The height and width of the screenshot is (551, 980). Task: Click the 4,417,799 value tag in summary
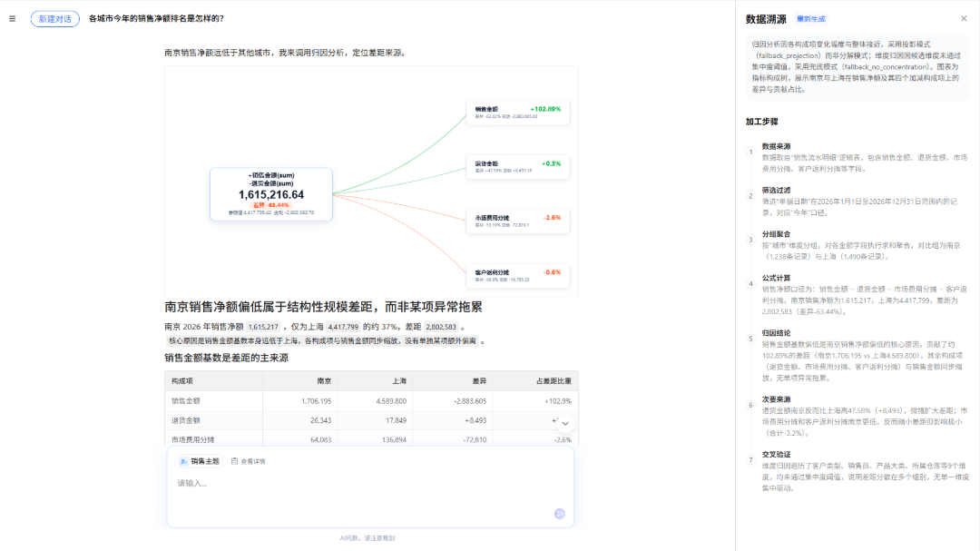point(343,327)
